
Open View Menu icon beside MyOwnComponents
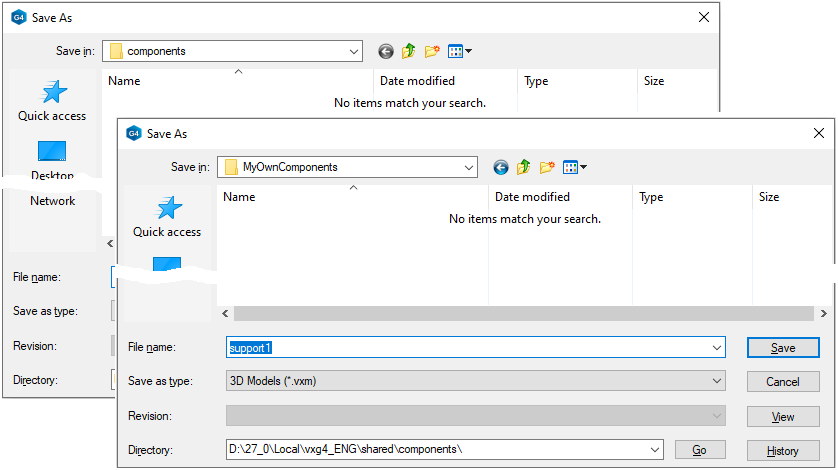(x=574, y=167)
